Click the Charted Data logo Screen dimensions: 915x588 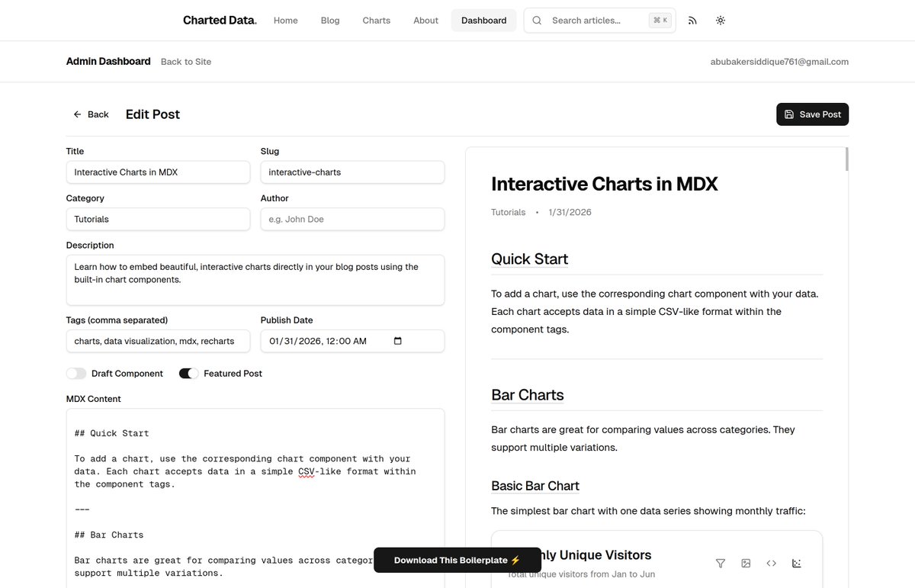220,21
